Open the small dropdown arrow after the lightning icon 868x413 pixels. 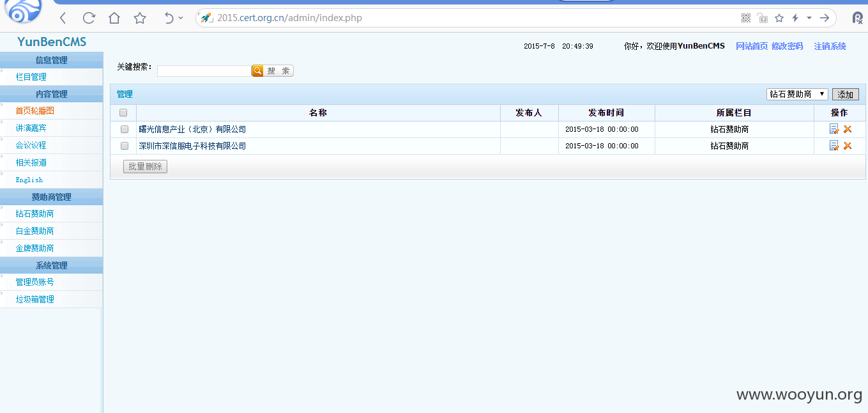[809, 18]
